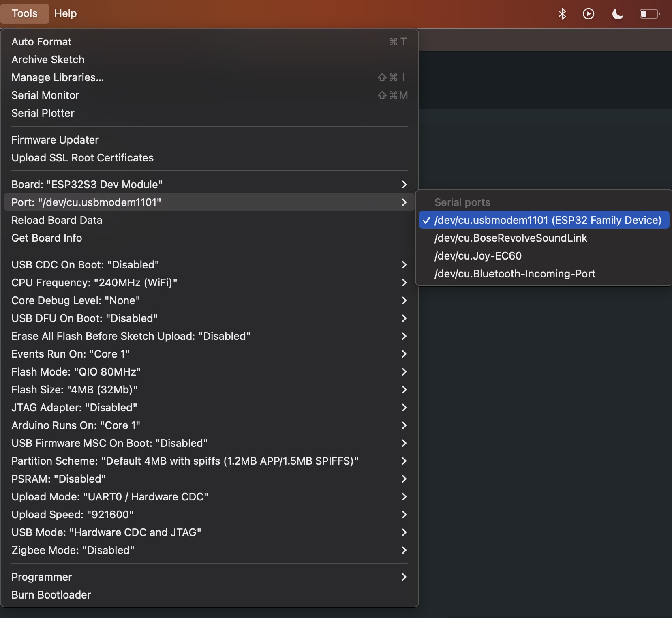Choose Auto Format from Tools menu
Image resolution: width=672 pixels, height=618 pixels.
pyautogui.click(x=210, y=42)
